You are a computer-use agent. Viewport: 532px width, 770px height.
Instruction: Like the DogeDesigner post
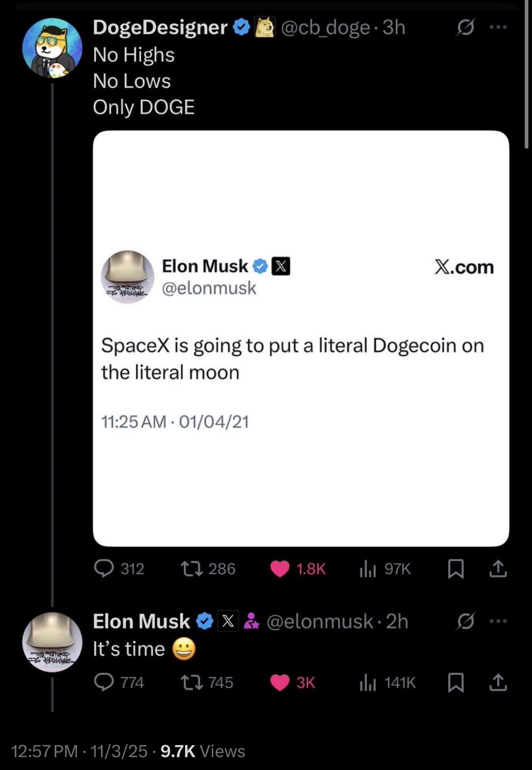280,569
